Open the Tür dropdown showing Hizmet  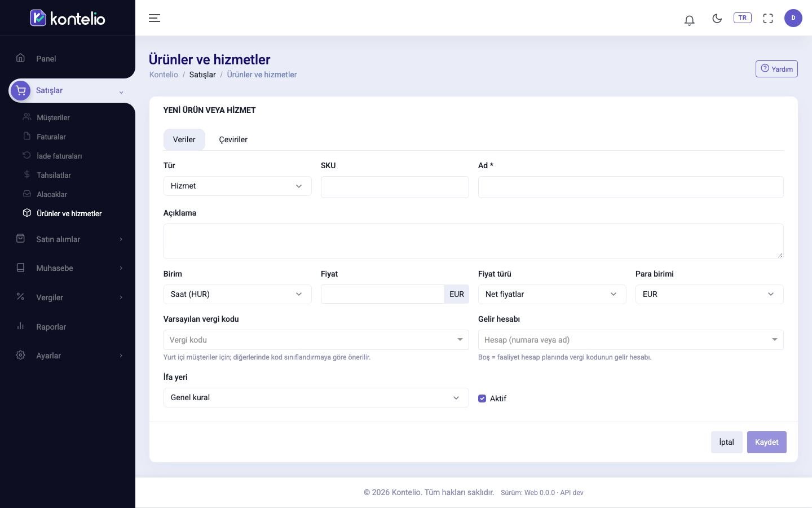click(237, 186)
